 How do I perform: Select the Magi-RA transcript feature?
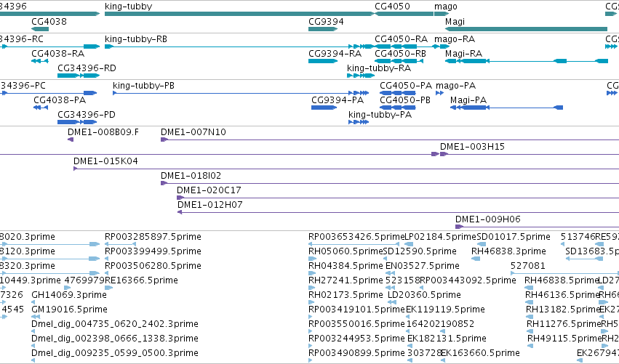[527, 61]
